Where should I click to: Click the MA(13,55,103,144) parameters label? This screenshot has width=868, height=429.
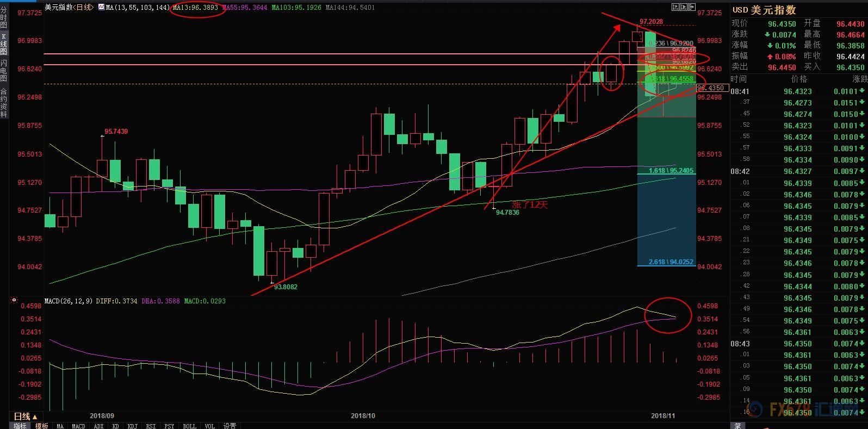[x=137, y=8]
